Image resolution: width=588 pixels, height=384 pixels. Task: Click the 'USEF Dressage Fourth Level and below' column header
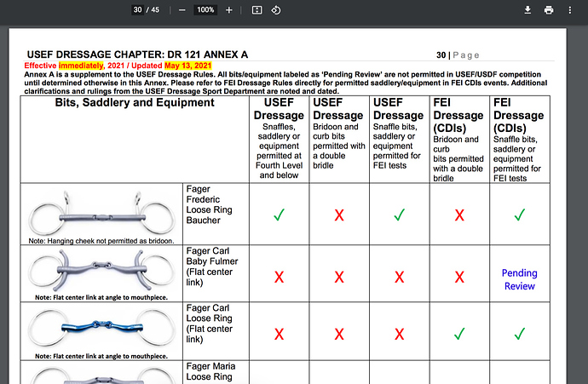[x=279, y=139]
